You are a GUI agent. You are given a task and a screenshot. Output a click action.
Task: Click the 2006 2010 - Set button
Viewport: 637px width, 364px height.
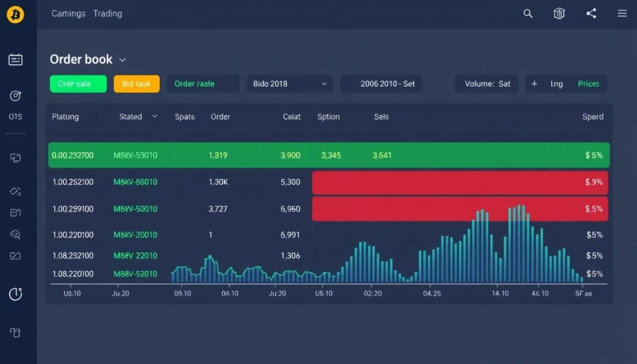point(381,83)
